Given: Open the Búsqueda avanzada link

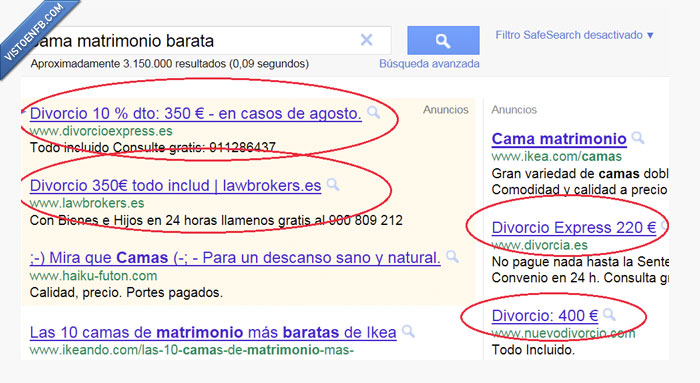Looking at the screenshot, I should [x=429, y=64].
